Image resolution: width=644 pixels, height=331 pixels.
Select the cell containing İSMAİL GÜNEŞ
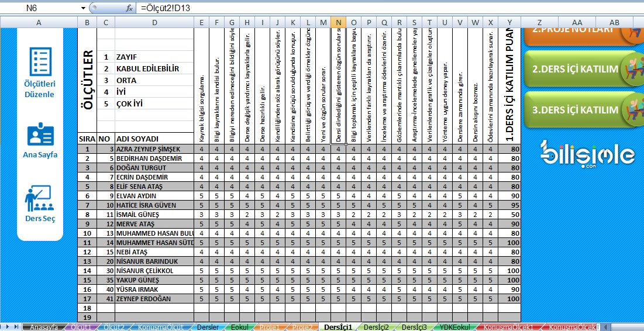tap(154, 215)
